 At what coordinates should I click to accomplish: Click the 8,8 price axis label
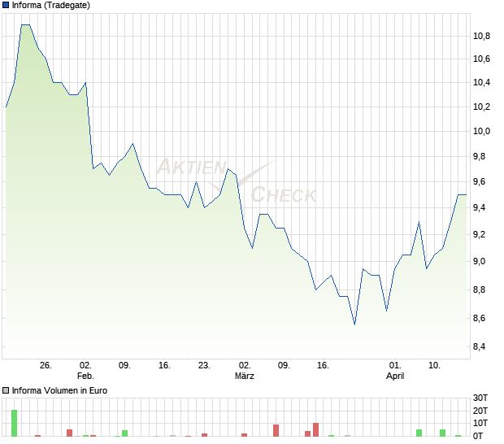tap(480, 290)
